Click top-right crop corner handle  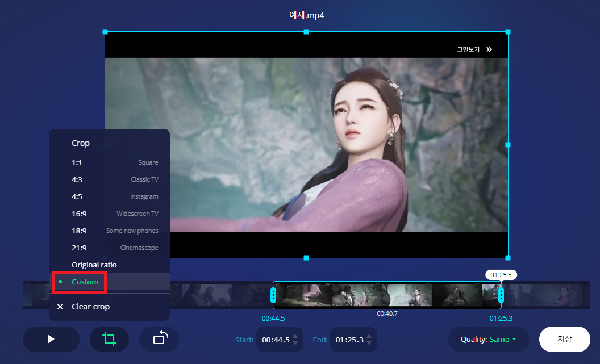508,32
